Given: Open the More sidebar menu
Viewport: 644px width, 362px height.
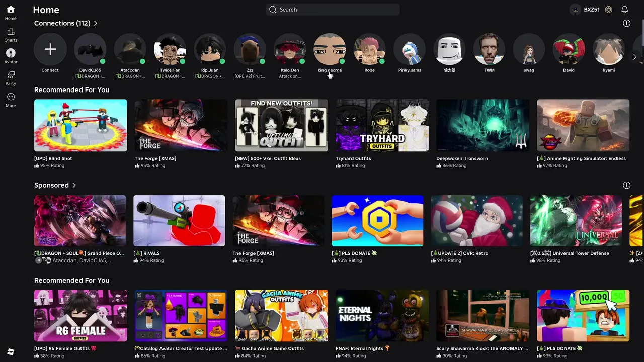Looking at the screenshot, I should click(x=11, y=97).
